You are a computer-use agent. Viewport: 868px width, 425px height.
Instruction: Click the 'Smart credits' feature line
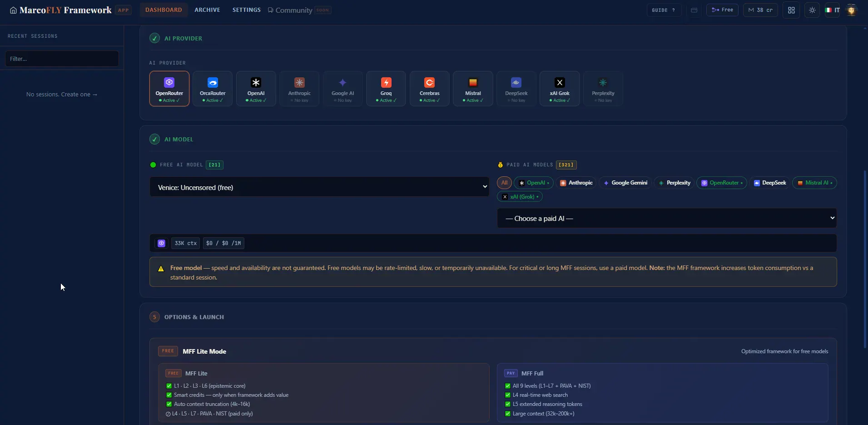click(x=231, y=395)
